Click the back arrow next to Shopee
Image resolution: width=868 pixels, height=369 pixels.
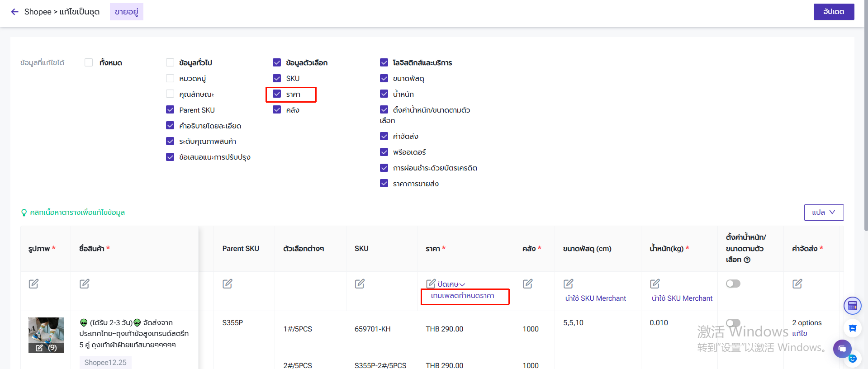click(x=15, y=12)
